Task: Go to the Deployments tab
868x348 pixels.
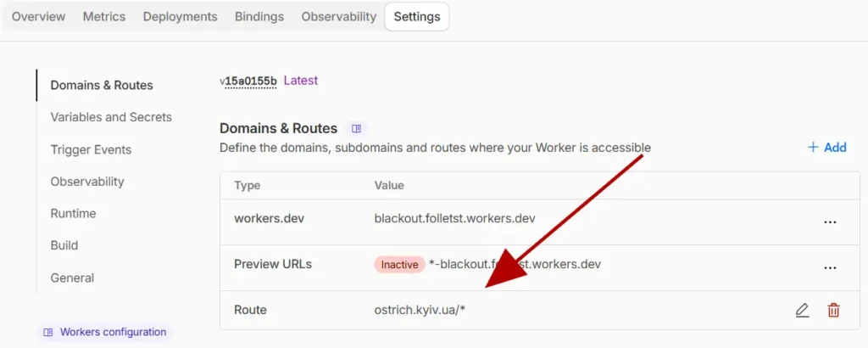Action: tap(180, 17)
